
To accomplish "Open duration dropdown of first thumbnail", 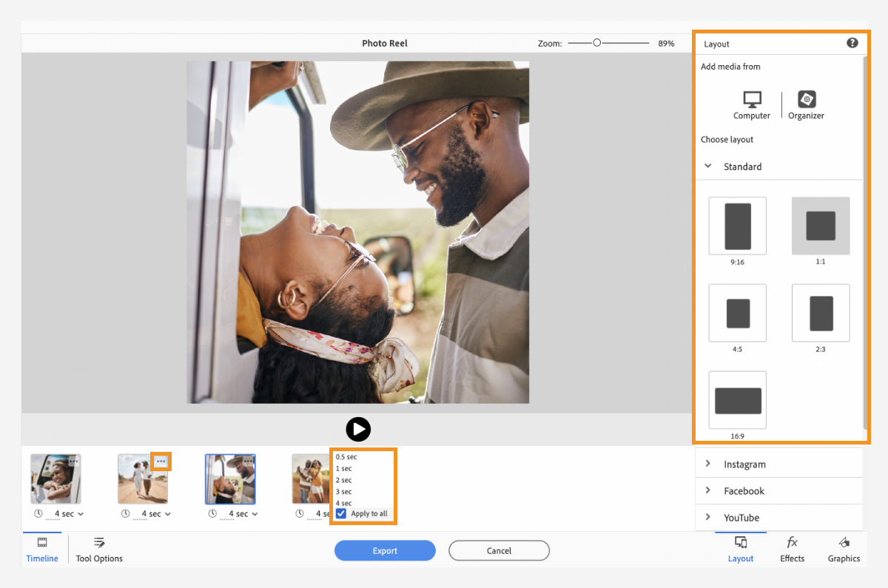I will 81,514.
